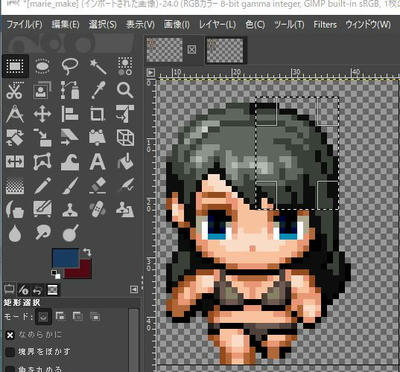Image resolution: width=400 pixels, height=372 pixels.
Task: Switch to the second image thumbnail tab
Action: click(225, 51)
